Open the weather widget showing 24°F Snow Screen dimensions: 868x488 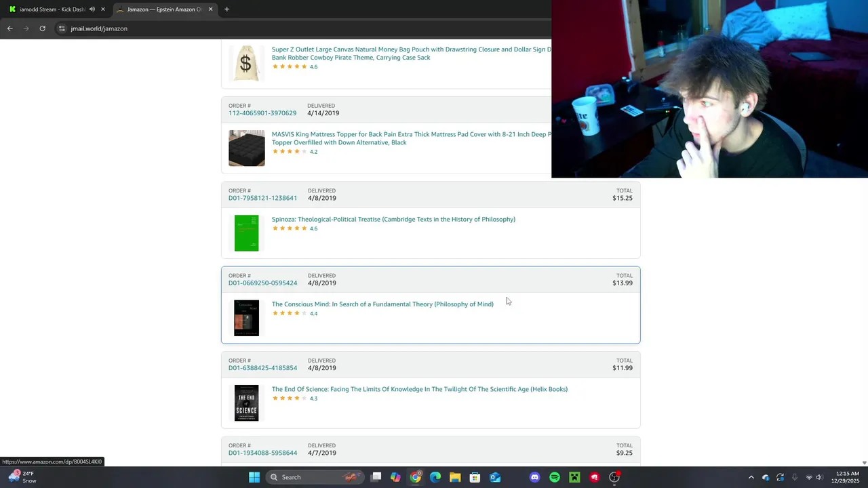point(22,477)
